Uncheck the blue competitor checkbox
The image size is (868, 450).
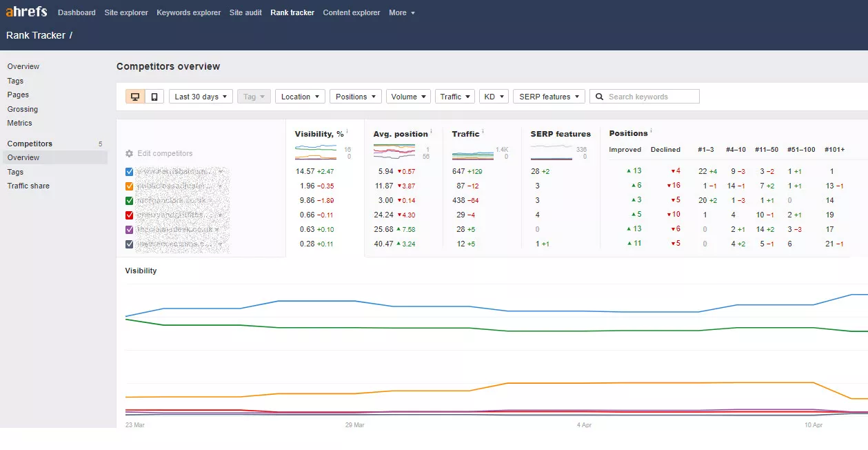coord(130,172)
